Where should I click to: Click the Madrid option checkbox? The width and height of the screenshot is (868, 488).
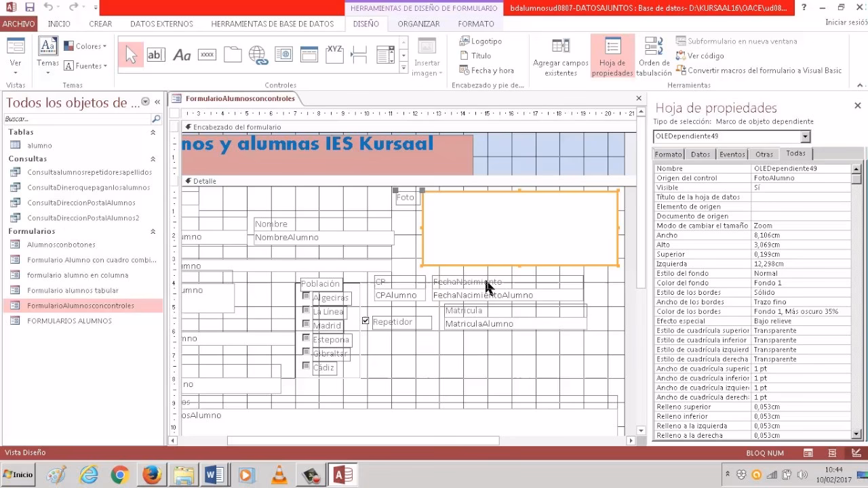tap(307, 324)
